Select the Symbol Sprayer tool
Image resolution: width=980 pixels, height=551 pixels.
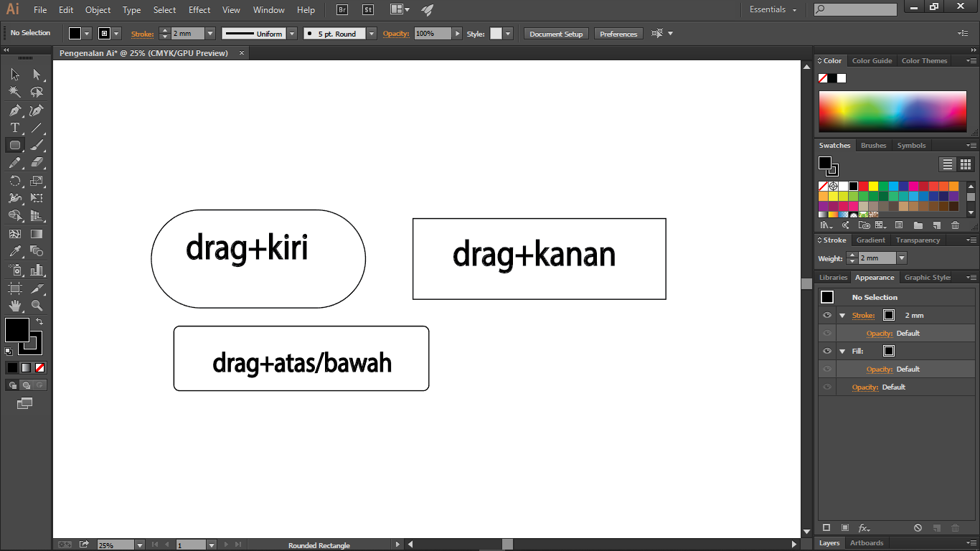coord(15,270)
